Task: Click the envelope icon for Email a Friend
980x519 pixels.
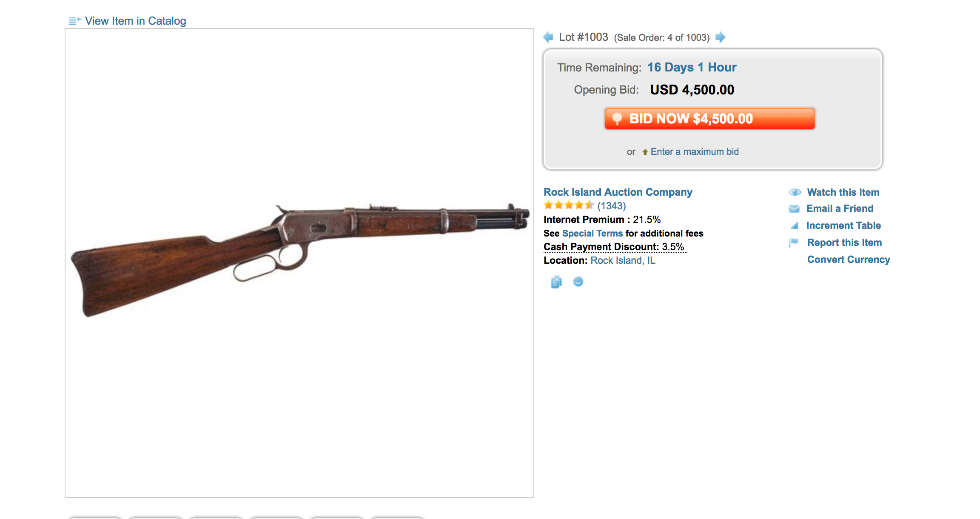Action: (794, 209)
